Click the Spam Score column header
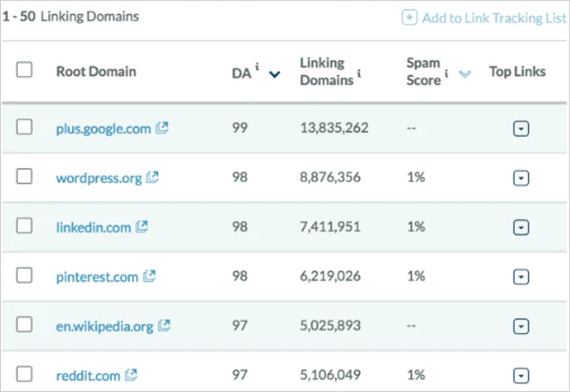 pos(424,71)
